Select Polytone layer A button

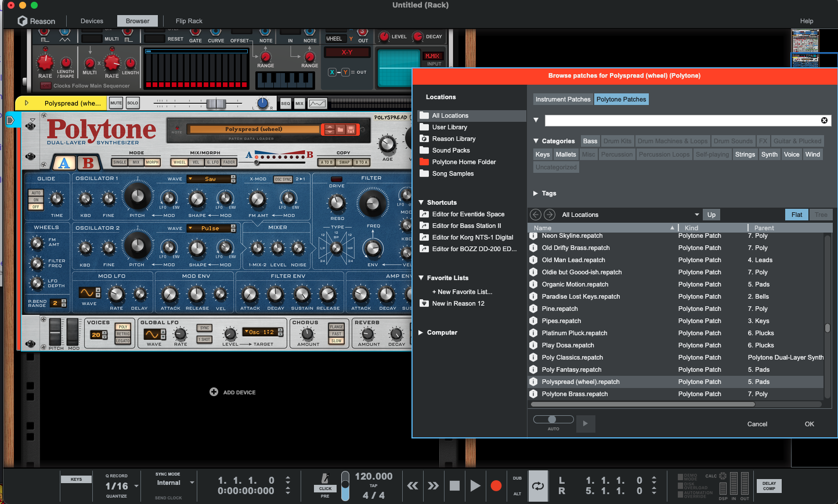click(x=64, y=163)
